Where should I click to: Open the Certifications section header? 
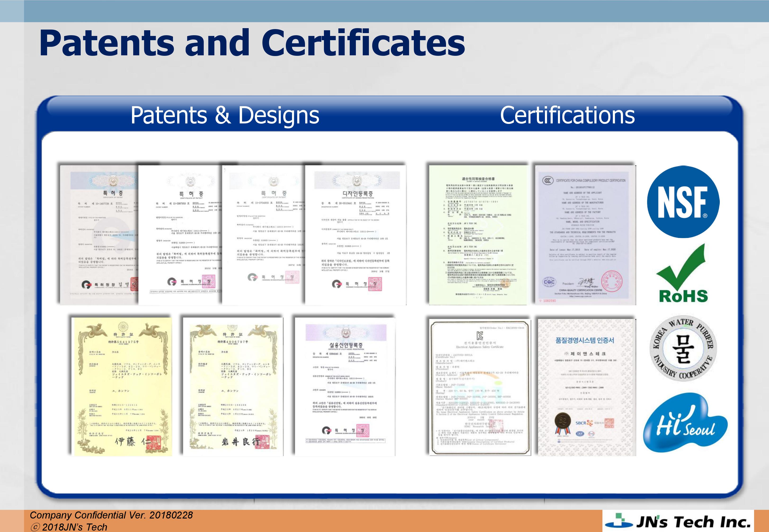tap(567, 115)
